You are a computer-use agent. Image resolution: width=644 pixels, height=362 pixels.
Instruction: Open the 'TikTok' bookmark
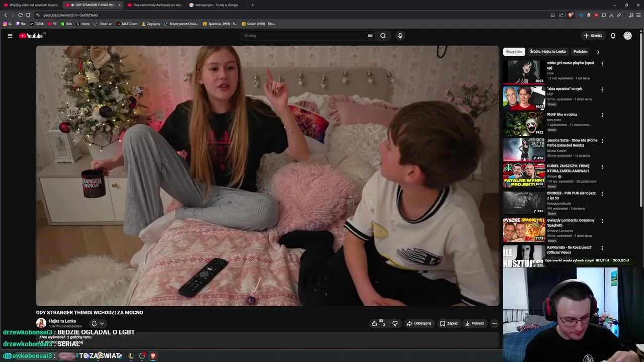(x=37, y=24)
